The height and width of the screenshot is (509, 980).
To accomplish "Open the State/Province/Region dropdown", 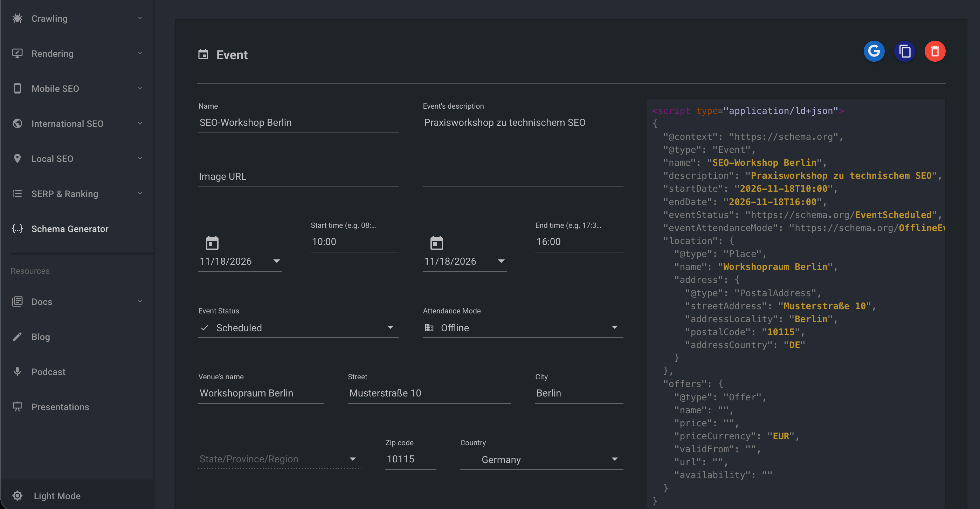I will (279, 459).
